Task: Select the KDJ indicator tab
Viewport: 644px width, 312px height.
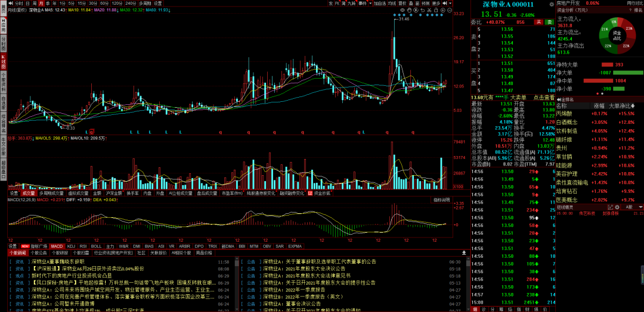Action: click(71, 245)
